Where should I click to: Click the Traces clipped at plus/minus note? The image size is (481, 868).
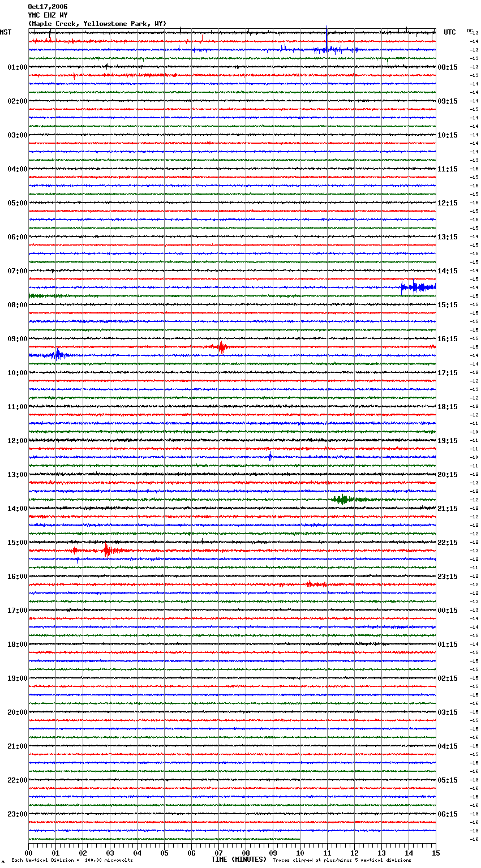point(342,860)
